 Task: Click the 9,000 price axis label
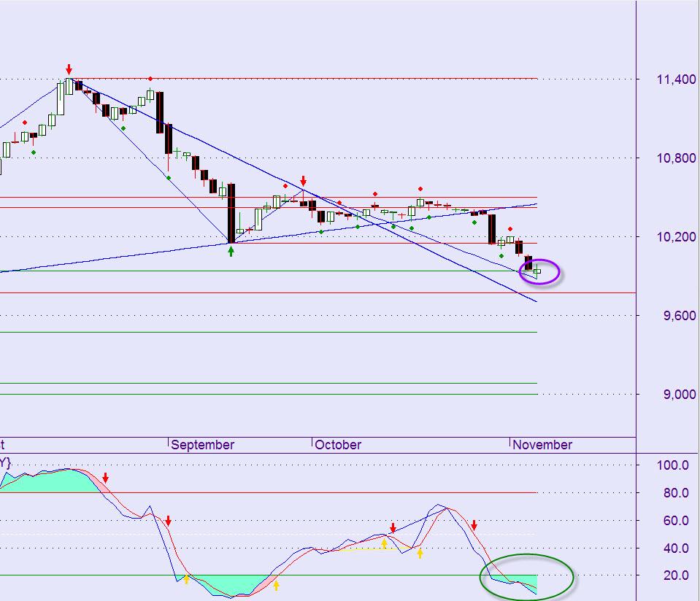point(680,395)
